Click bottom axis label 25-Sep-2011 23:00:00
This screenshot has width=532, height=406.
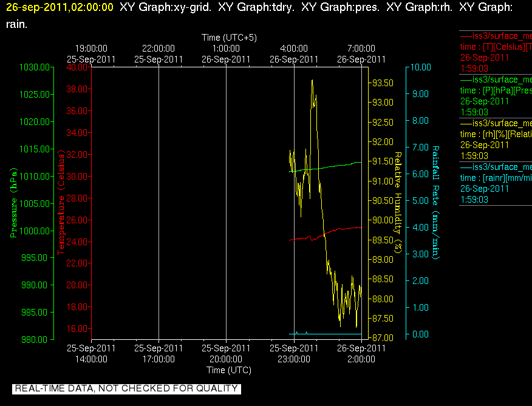pos(294,353)
